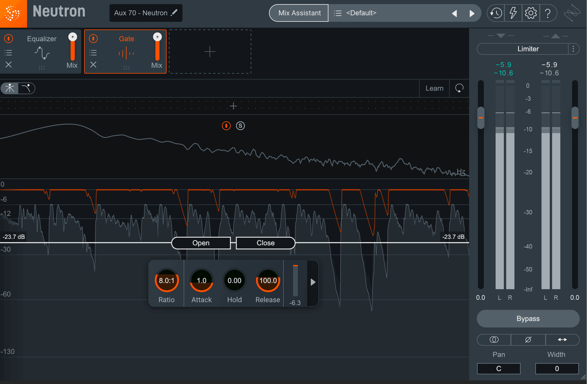The image size is (588, 384).
Task: Adjust the Release knob set to 100.0
Action: click(268, 280)
